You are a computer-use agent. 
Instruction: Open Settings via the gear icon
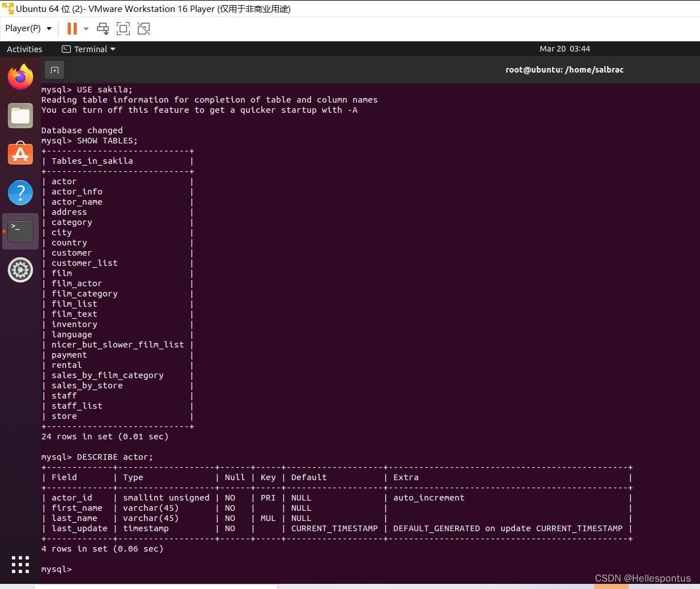pyautogui.click(x=20, y=270)
